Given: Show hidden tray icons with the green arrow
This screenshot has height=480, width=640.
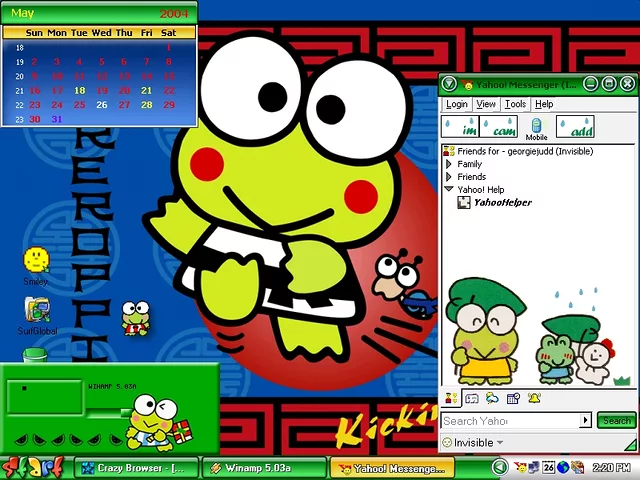Looking at the screenshot, I should pyautogui.click(x=499, y=467).
